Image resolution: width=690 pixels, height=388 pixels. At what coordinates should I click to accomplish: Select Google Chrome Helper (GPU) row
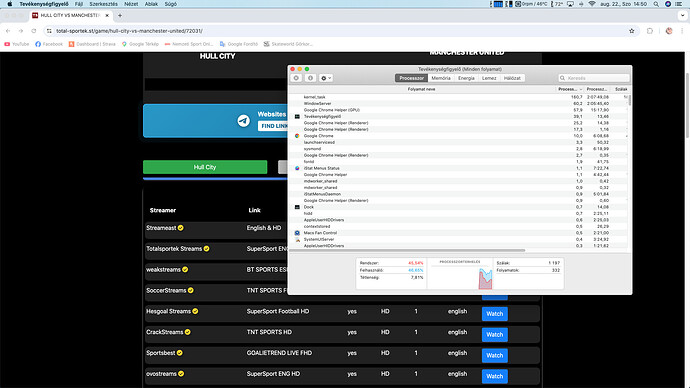pyautogui.click(x=458, y=110)
